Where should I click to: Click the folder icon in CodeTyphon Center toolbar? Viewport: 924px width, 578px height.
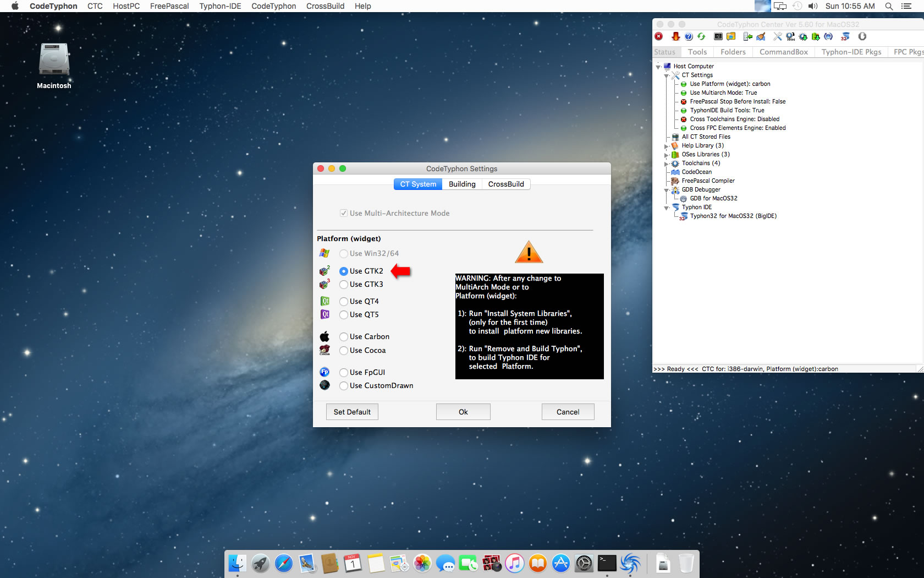[x=731, y=36]
